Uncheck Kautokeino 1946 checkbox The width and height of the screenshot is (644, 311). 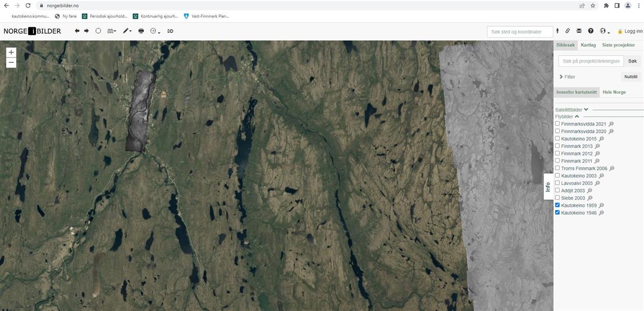[x=557, y=213]
